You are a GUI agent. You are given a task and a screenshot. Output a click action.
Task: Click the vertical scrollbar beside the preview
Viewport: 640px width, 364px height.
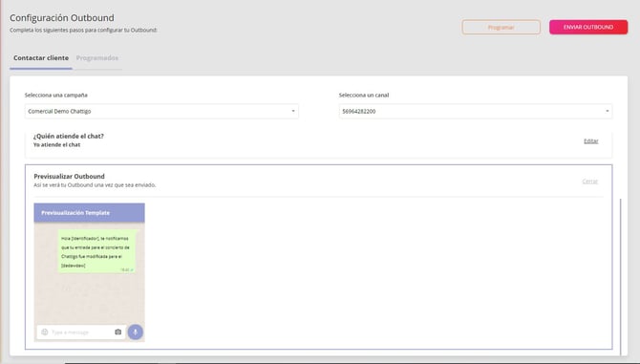click(620, 277)
